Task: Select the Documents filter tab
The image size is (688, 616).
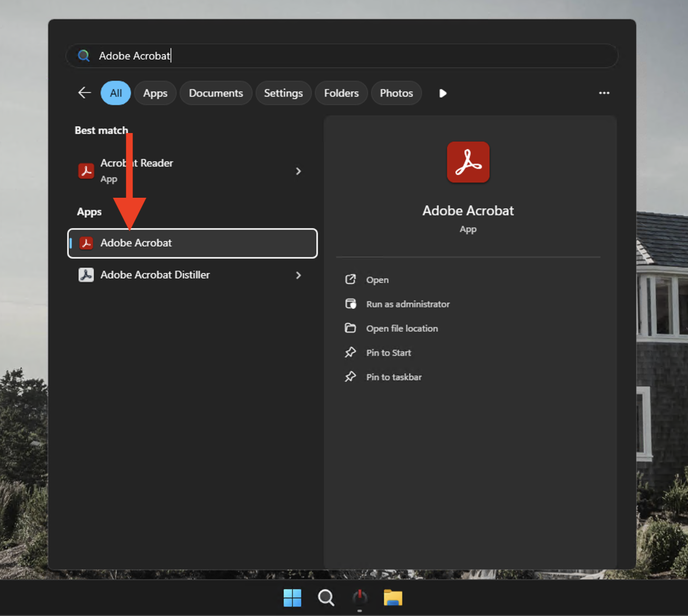Action: 216,93
